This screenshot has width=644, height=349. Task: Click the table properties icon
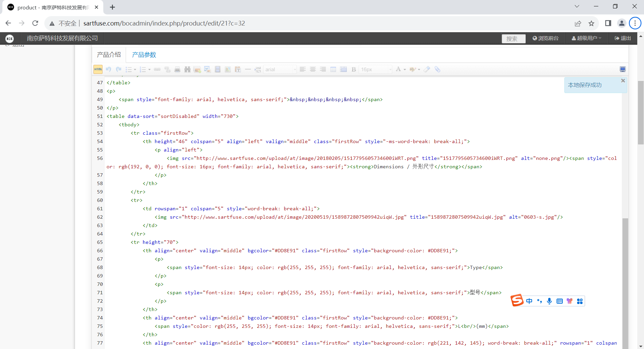coord(343,69)
